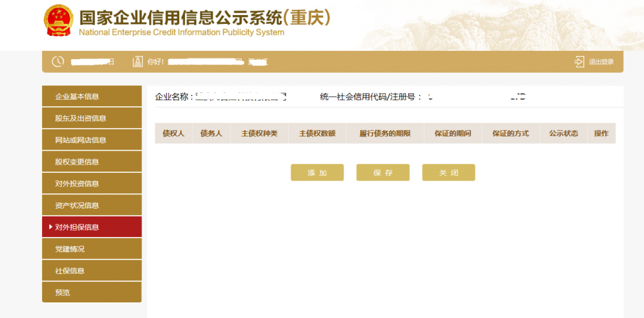Click the 保证的期间 column header
644x318 pixels.
coord(453,133)
